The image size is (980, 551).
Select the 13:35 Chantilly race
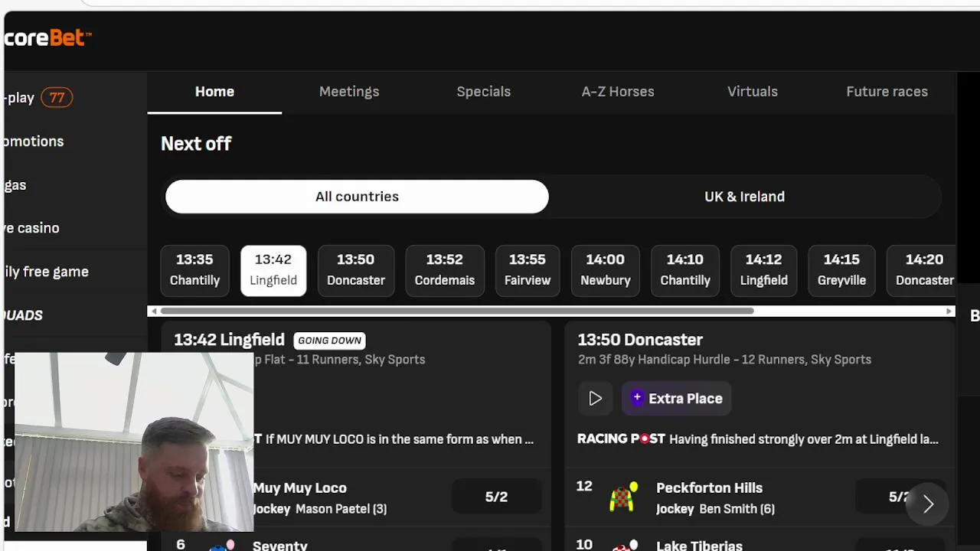pyautogui.click(x=194, y=270)
